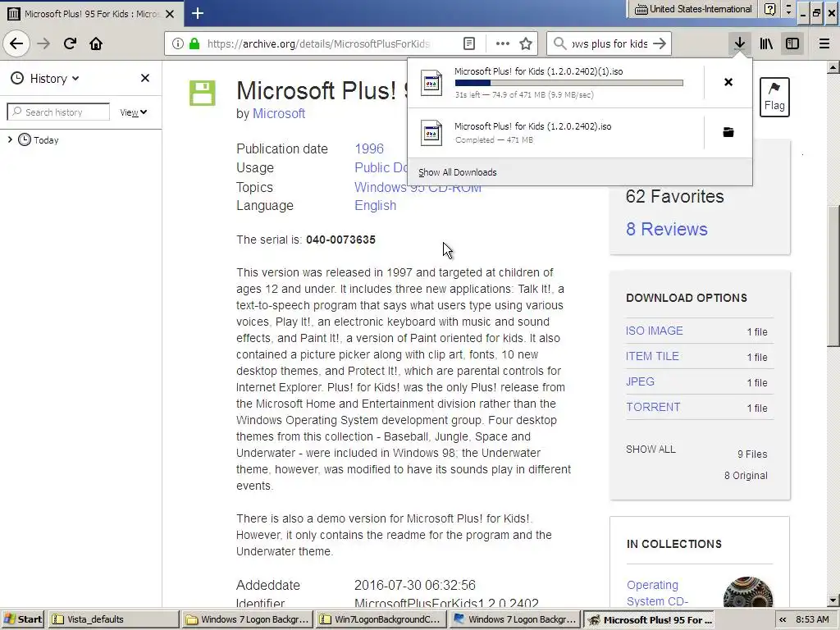This screenshot has height=630, width=840.
Task: Close the History sidebar
Action: [x=144, y=78]
